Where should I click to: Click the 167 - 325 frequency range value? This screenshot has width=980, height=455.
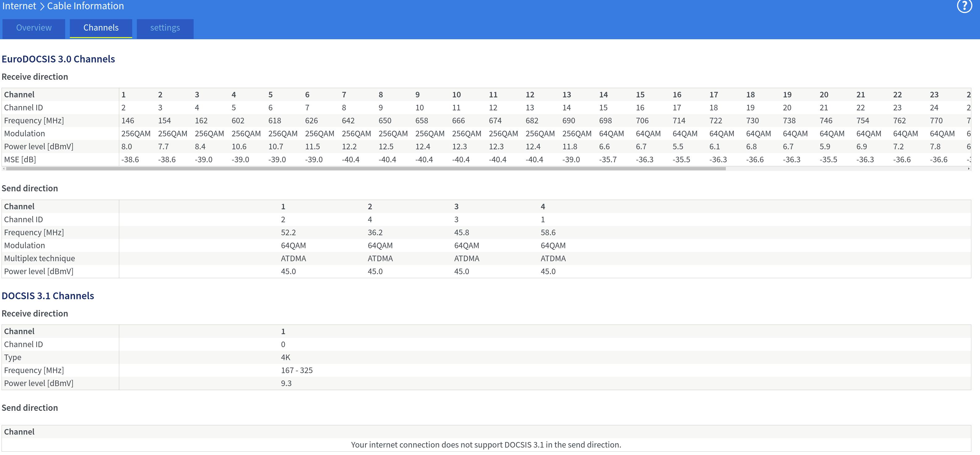coord(297,371)
